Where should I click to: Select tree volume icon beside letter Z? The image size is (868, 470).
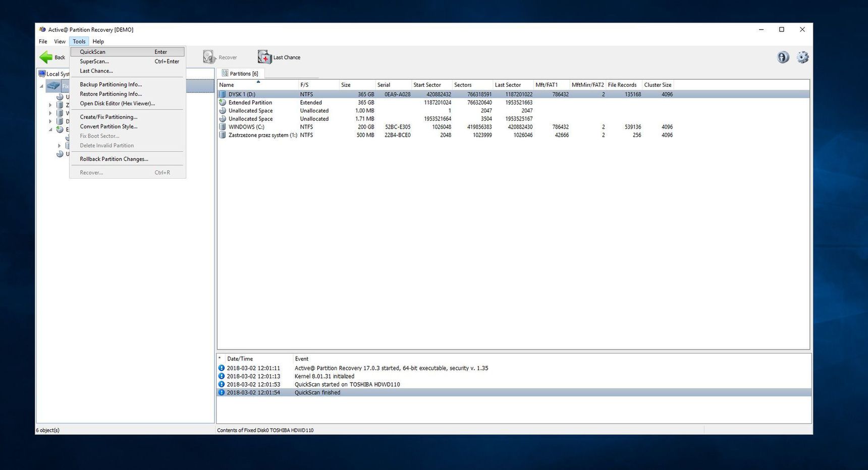pyautogui.click(x=60, y=105)
